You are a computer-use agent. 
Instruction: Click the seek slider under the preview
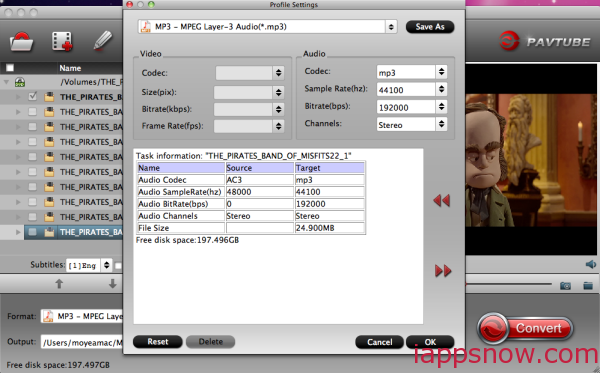508,284
